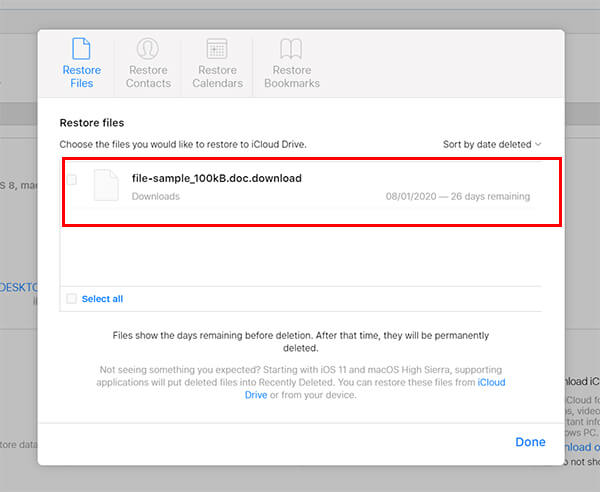Open the Sort by date deleted dropdown
Screen dimensions: 600x492
[x=492, y=144]
